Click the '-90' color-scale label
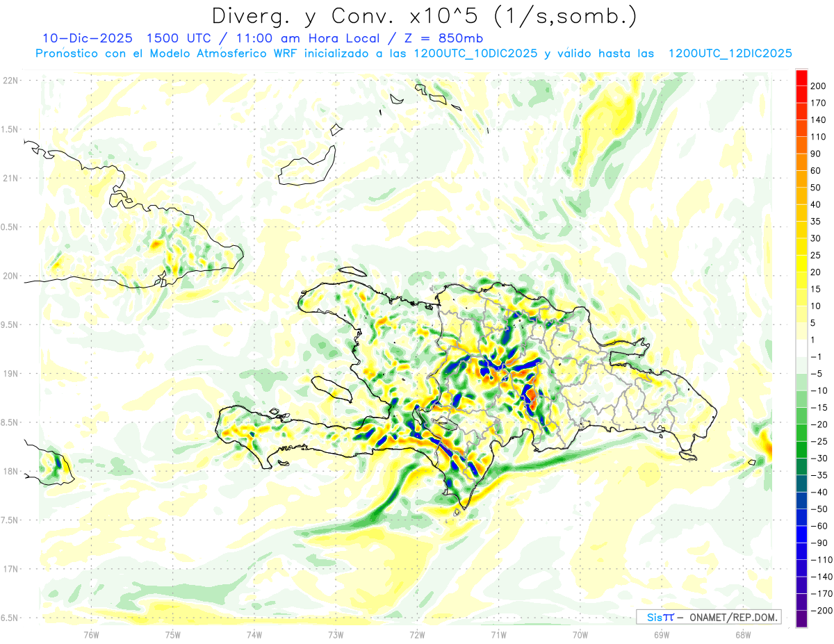Viewport: 834px width, 644px height. (819, 543)
